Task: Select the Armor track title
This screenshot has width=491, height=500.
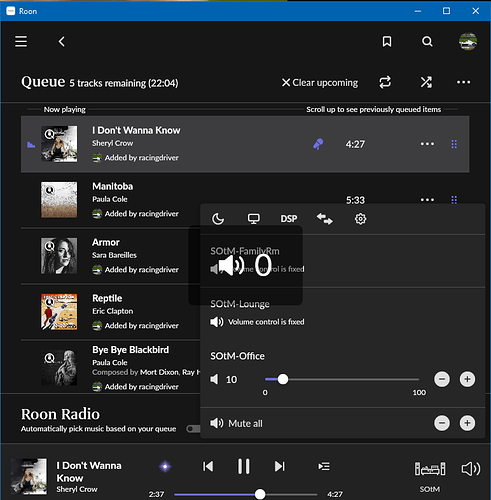Action: coord(106,242)
